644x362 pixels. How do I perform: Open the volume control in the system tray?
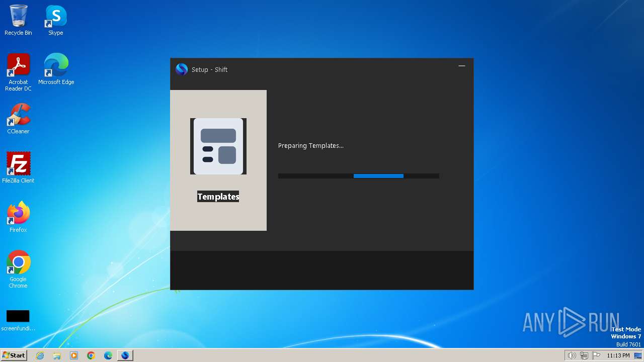click(x=572, y=355)
